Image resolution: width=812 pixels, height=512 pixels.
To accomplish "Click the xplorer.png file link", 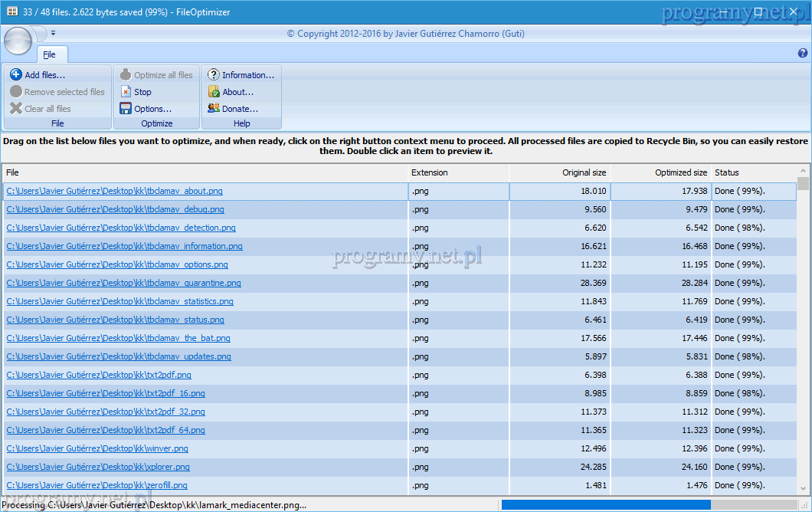I will point(98,467).
